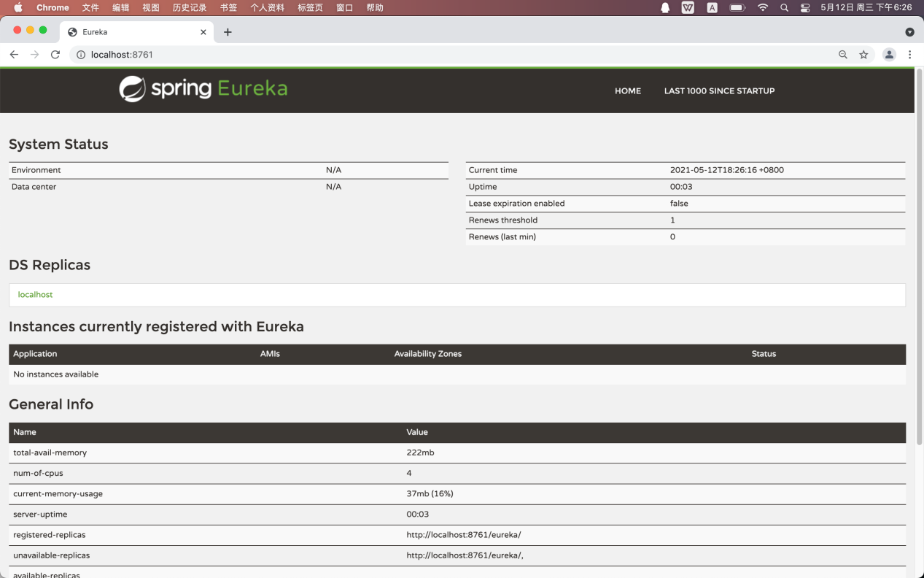This screenshot has width=924, height=578.
Task: Click the HOME navigation link
Action: click(x=628, y=91)
